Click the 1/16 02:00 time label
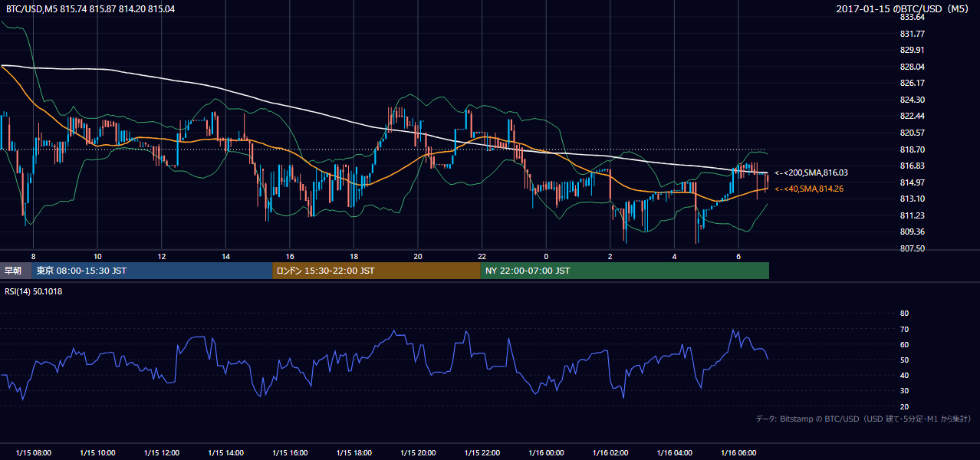980x460 pixels. tap(610, 452)
